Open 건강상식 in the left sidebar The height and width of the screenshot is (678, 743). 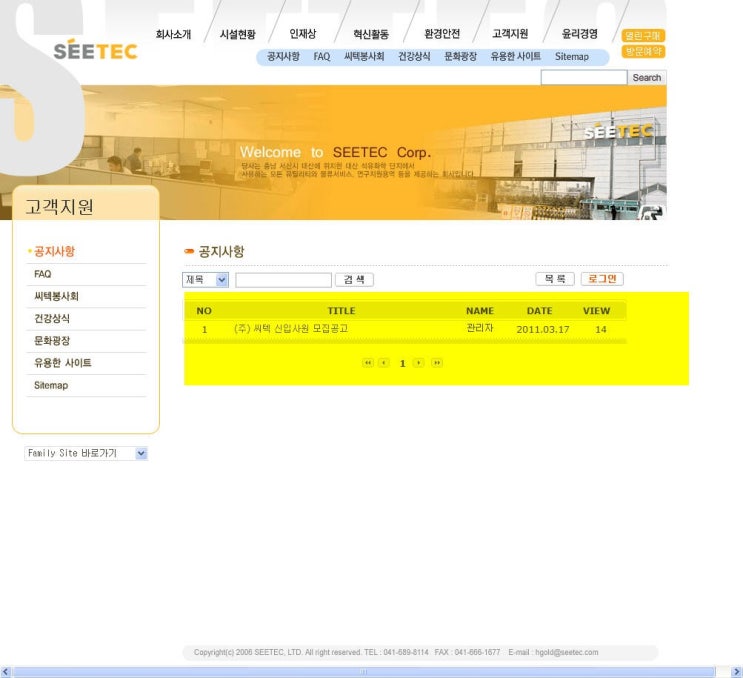[52, 318]
